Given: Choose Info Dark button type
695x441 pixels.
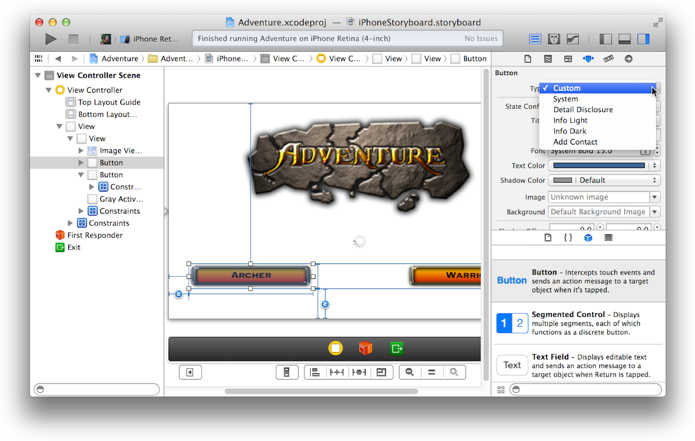Looking at the screenshot, I should tap(597, 131).
